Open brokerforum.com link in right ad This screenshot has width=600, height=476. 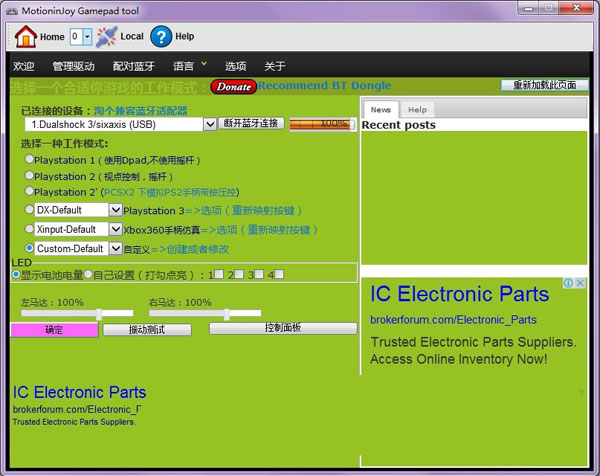pyautogui.click(x=453, y=320)
